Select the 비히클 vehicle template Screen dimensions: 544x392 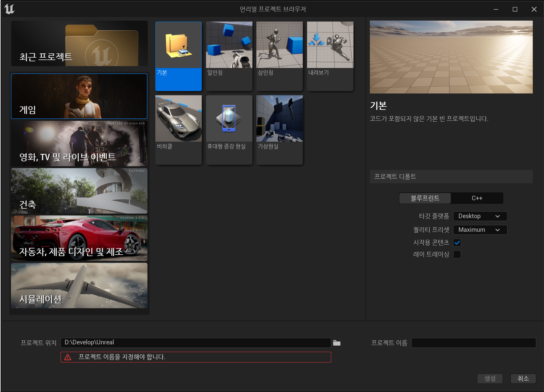pyautogui.click(x=178, y=130)
